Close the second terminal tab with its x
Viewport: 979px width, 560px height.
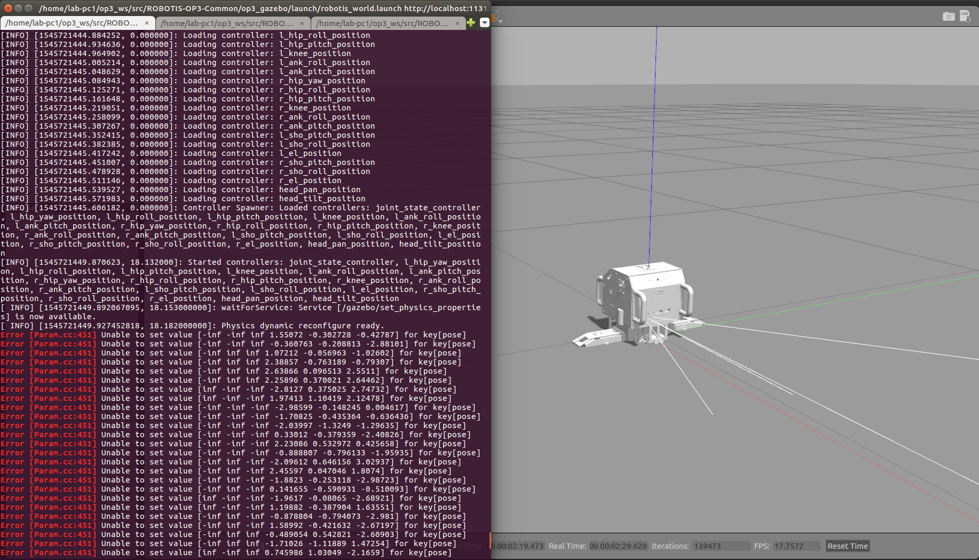pos(302,23)
